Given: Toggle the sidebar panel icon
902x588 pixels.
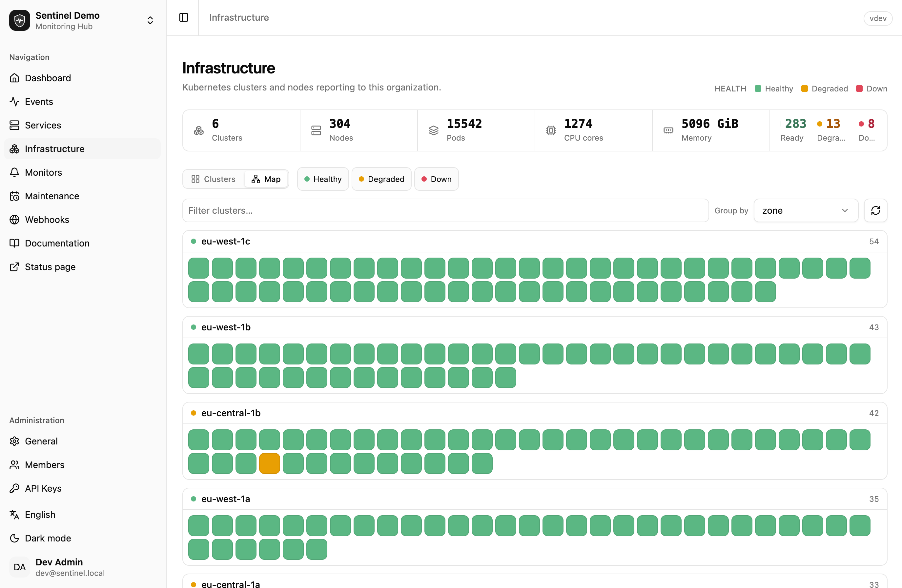Looking at the screenshot, I should [183, 17].
